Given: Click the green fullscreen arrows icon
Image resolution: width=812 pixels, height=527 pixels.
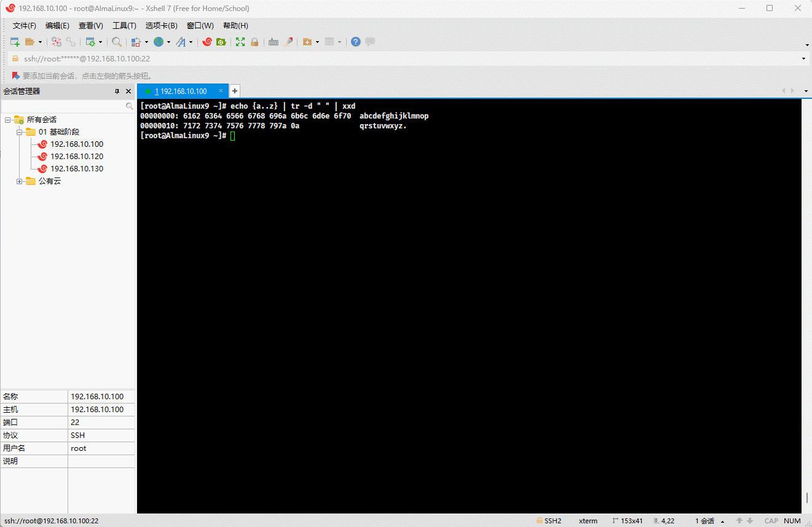Looking at the screenshot, I should (x=240, y=42).
